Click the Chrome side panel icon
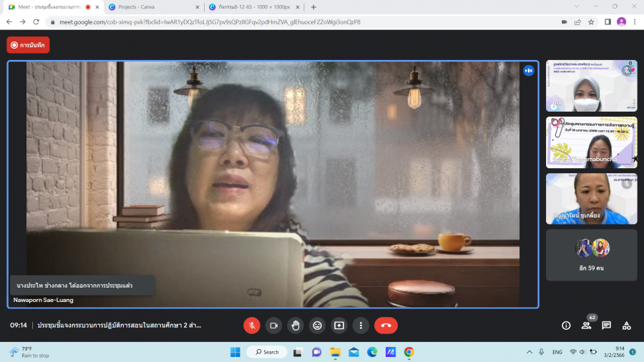 click(608, 22)
